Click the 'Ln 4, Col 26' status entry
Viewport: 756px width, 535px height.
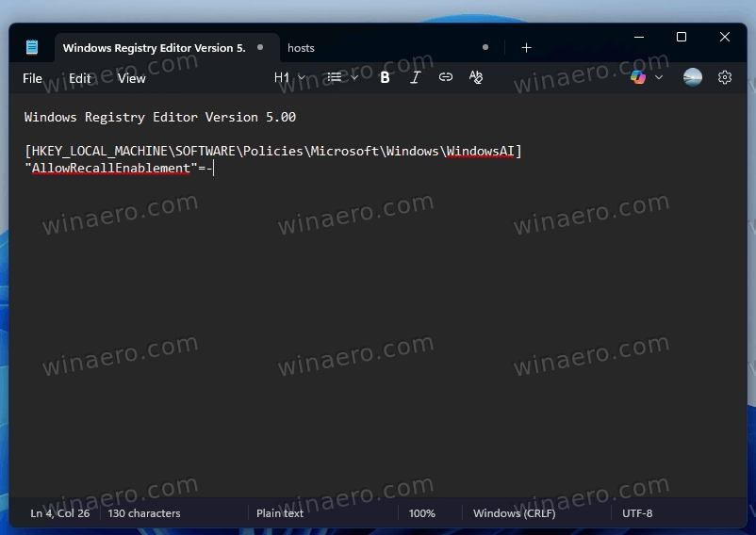59,513
